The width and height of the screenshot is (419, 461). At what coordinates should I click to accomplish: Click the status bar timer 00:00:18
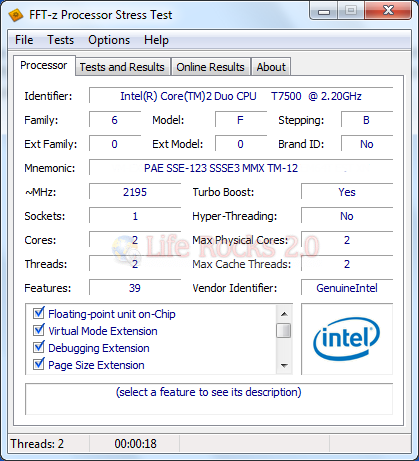[135, 444]
